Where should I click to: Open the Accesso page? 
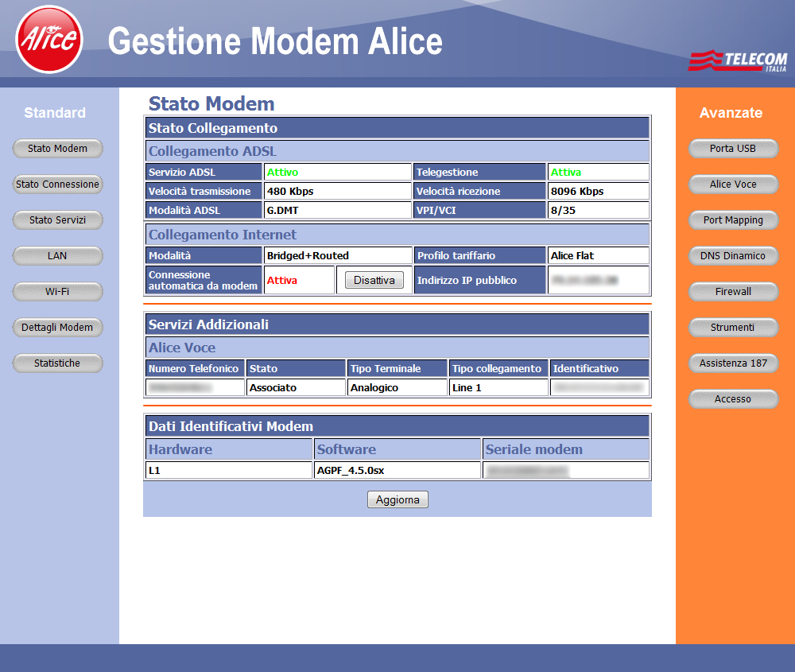point(733,399)
